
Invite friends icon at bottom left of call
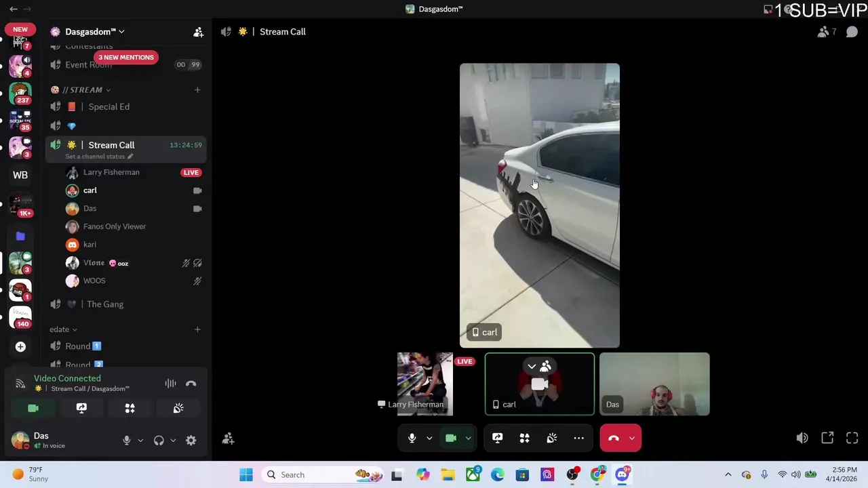pyautogui.click(x=229, y=439)
